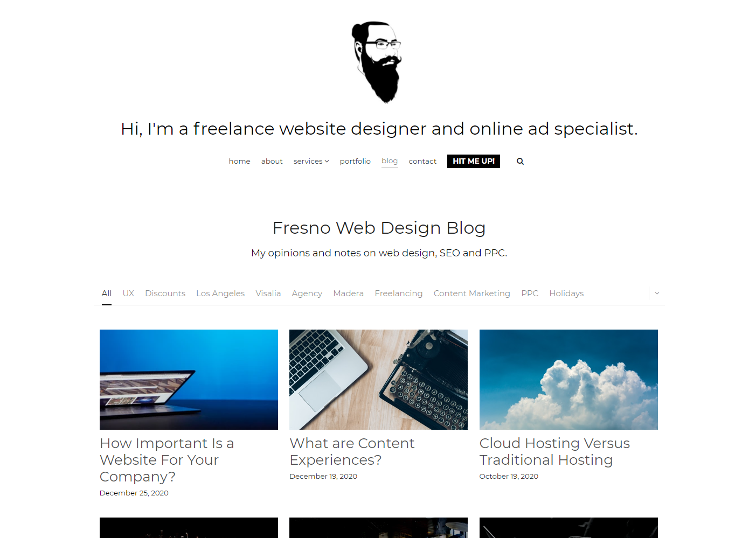The height and width of the screenshot is (538, 756).
Task: Select the All category tab
Action: click(107, 294)
